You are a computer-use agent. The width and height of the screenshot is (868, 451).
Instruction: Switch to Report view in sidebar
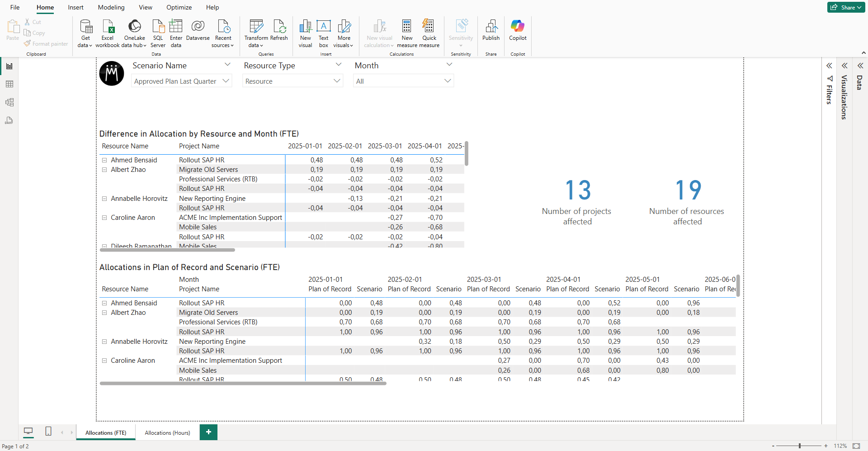click(x=9, y=66)
